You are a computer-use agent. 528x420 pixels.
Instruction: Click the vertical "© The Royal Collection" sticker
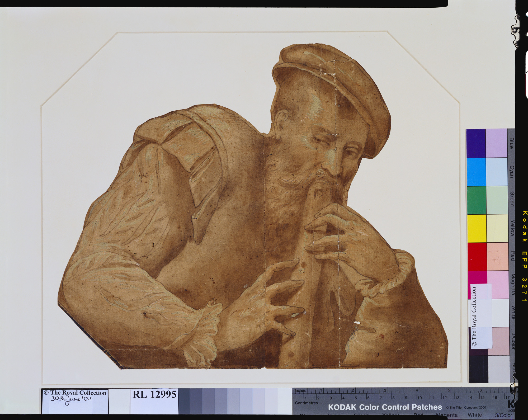pyautogui.click(x=482, y=316)
